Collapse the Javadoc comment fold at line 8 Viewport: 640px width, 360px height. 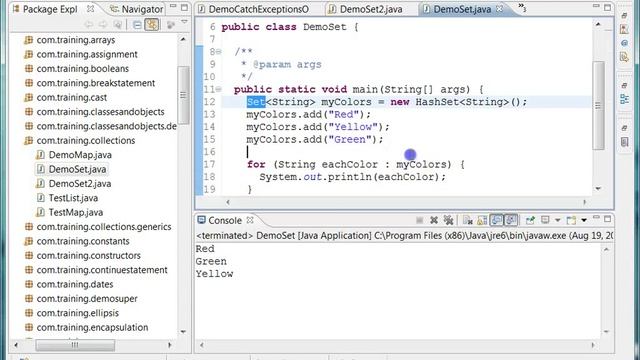[219, 52]
